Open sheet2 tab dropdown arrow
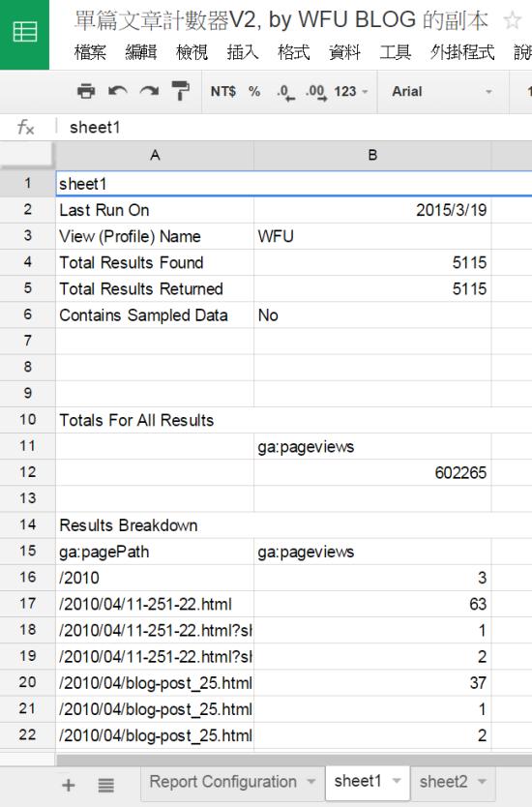 click(x=482, y=782)
